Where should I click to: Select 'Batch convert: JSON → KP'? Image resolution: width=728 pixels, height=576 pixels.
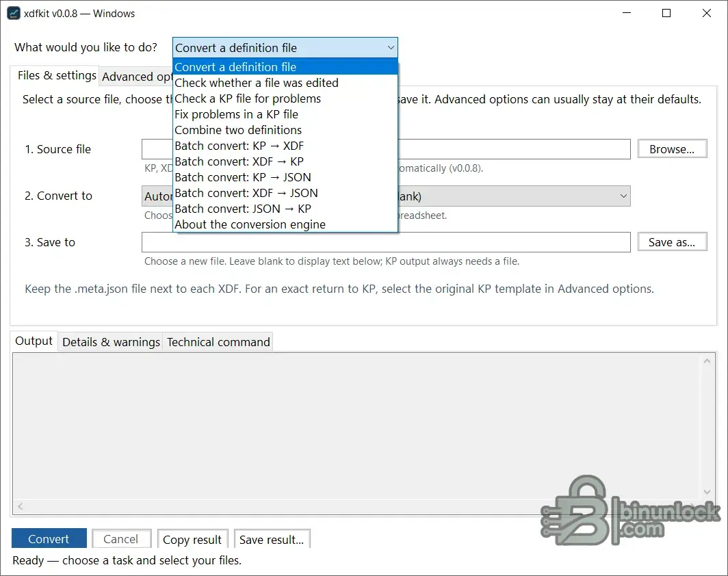[x=285, y=209]
